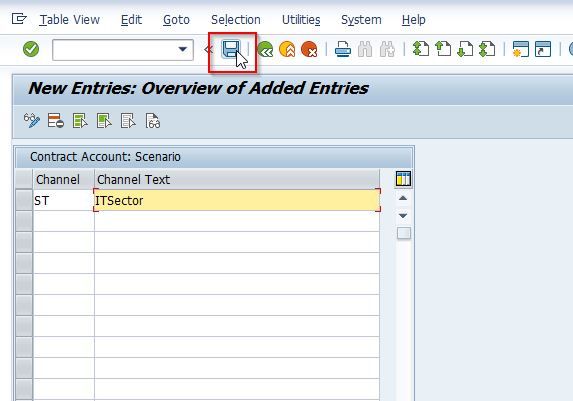Click the Find Next binoculars icon
The image size is (573, 401).
pos(387,49)
